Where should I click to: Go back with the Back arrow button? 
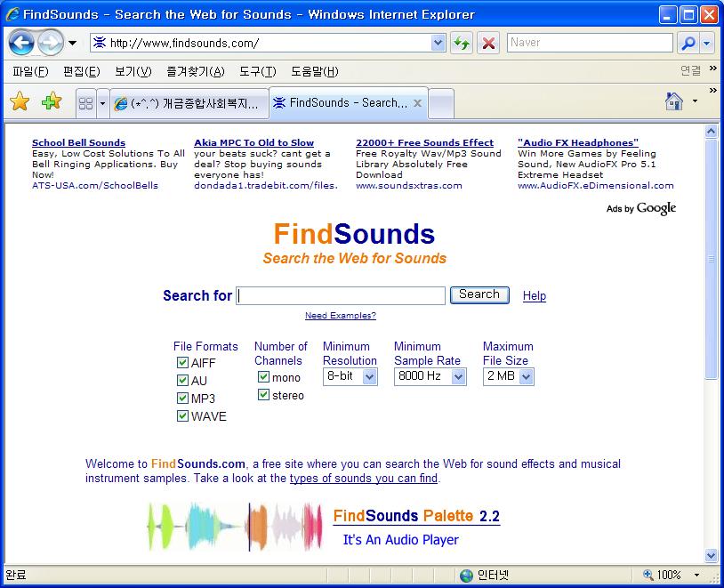[x=21, y=43]
